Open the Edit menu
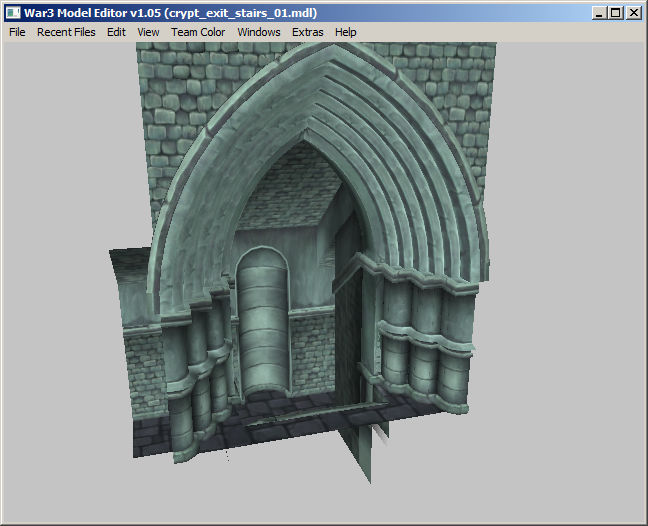 116,32
